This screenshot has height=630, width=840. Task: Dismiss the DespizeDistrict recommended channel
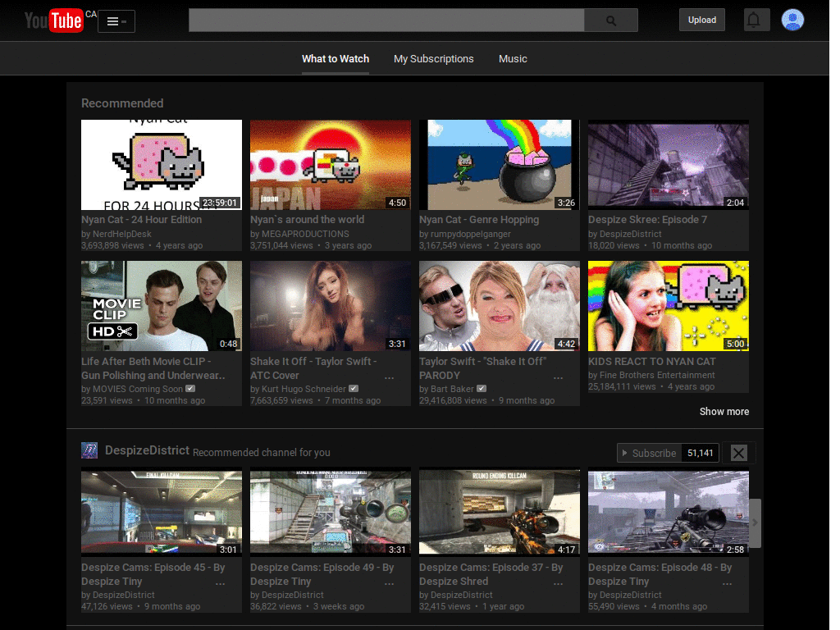(x=738, y=453)
